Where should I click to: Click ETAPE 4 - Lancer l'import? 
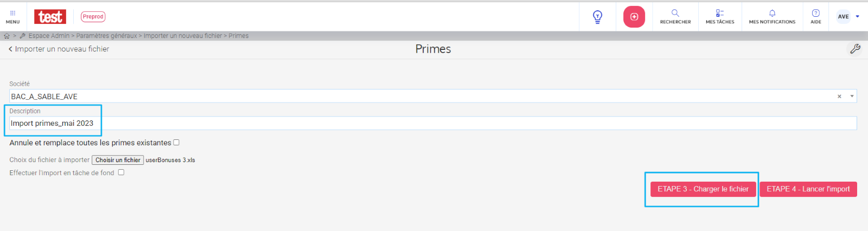pos(808,189)
